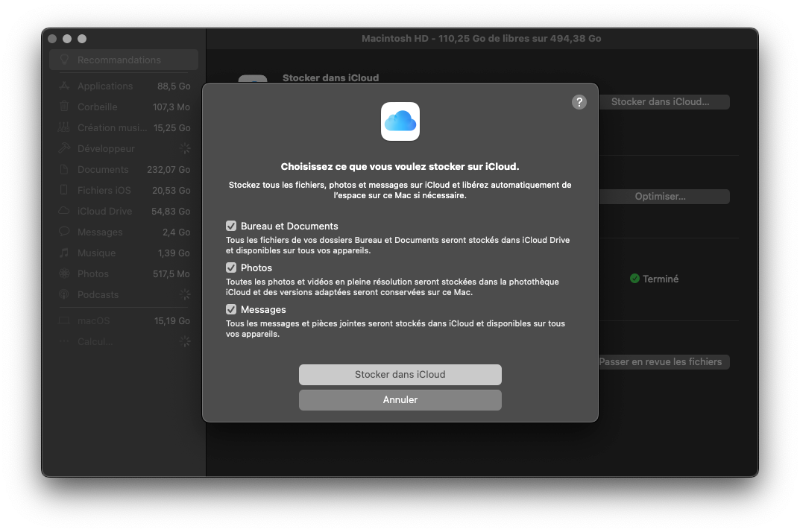Select Podcasts in the sidebar
800x532 pixels.
click(x=124, y=295)
